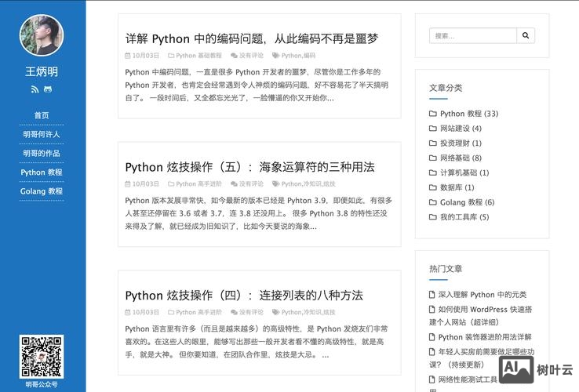Click the 搜索 search input field

[472, 35]
